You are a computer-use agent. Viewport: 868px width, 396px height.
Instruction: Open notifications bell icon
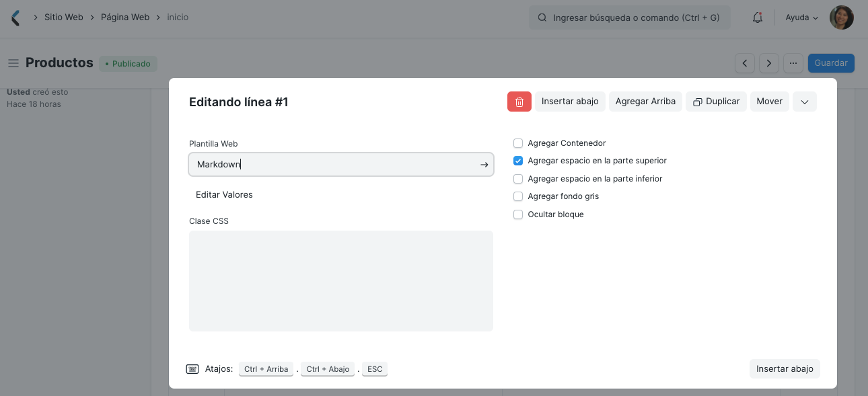coord(758,17)
